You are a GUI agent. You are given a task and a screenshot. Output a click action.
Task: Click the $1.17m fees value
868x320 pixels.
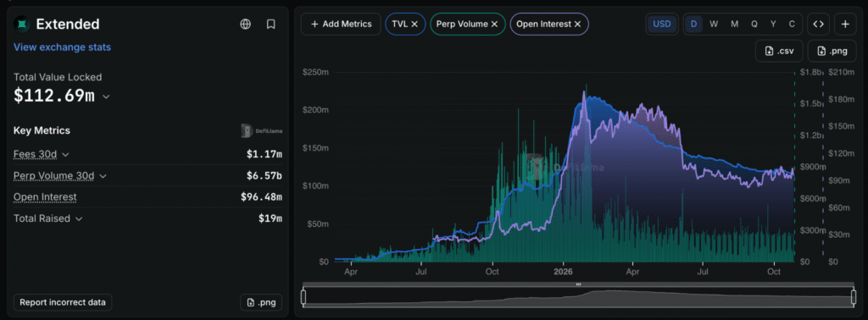[264, 154]
